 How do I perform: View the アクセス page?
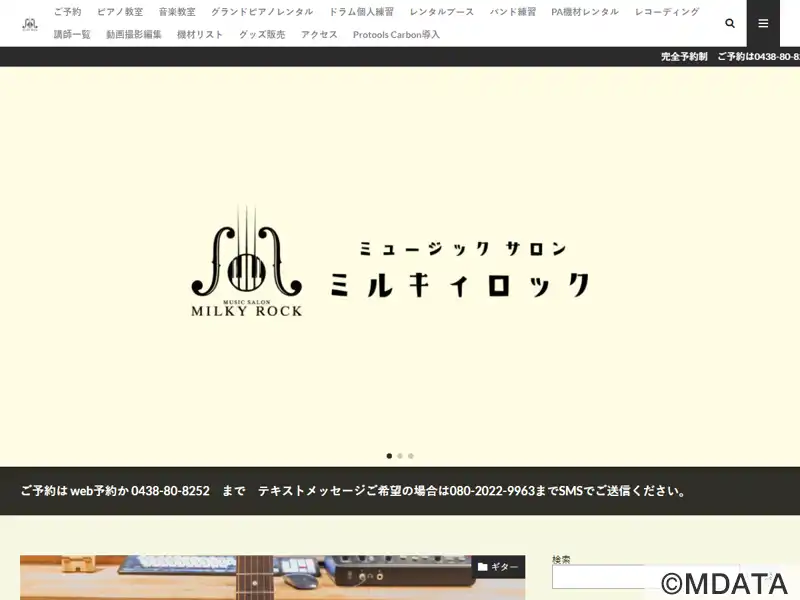(319, 35)
